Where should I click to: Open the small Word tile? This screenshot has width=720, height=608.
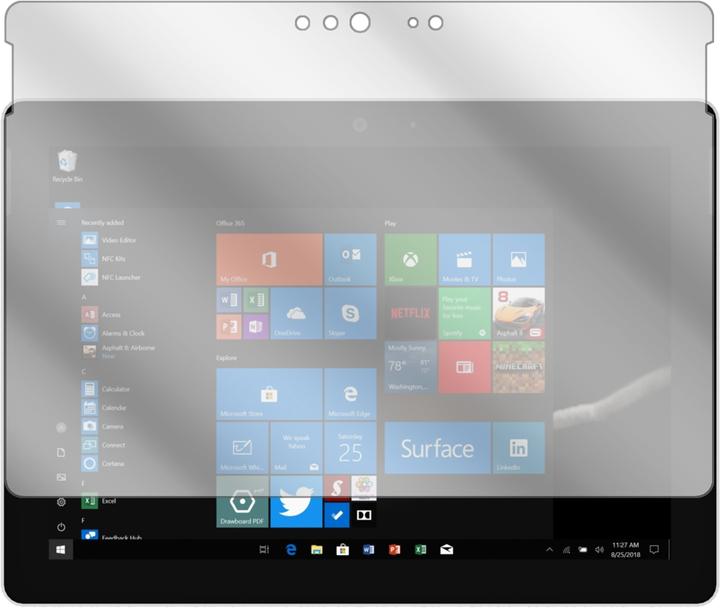tap(229, 300)
